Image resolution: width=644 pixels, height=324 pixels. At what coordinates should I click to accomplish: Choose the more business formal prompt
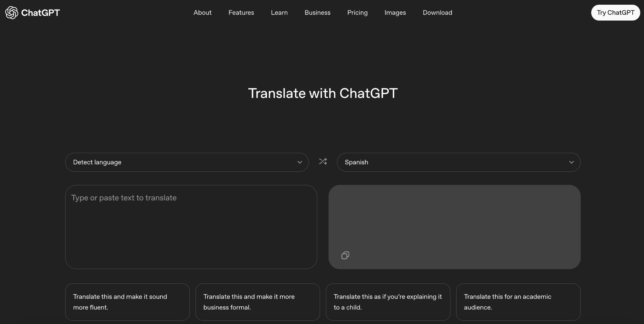pos(258,302)
